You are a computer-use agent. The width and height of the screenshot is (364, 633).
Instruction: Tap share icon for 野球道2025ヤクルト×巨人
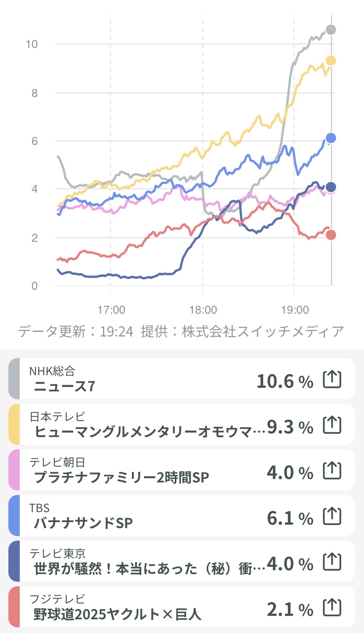[332, 608]
